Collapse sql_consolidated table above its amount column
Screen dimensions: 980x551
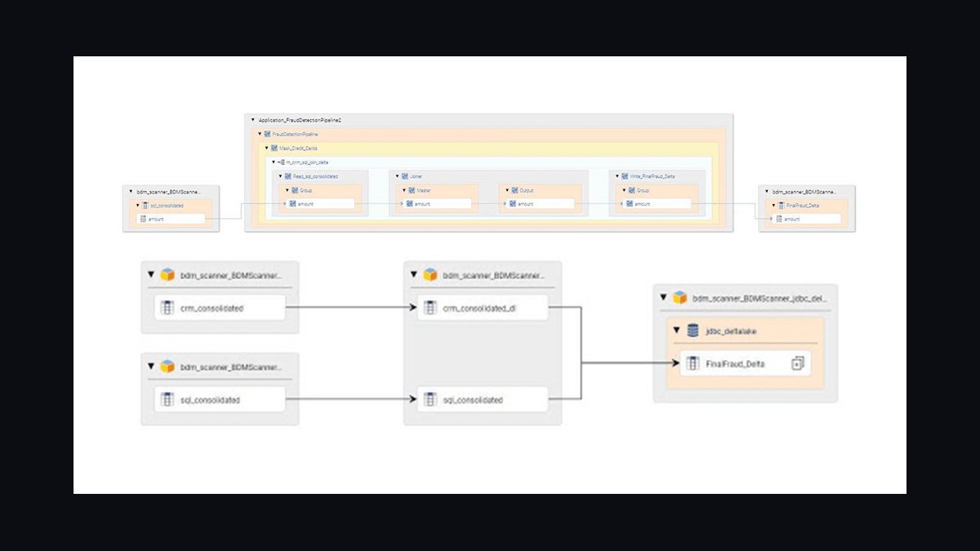[138, 205]
